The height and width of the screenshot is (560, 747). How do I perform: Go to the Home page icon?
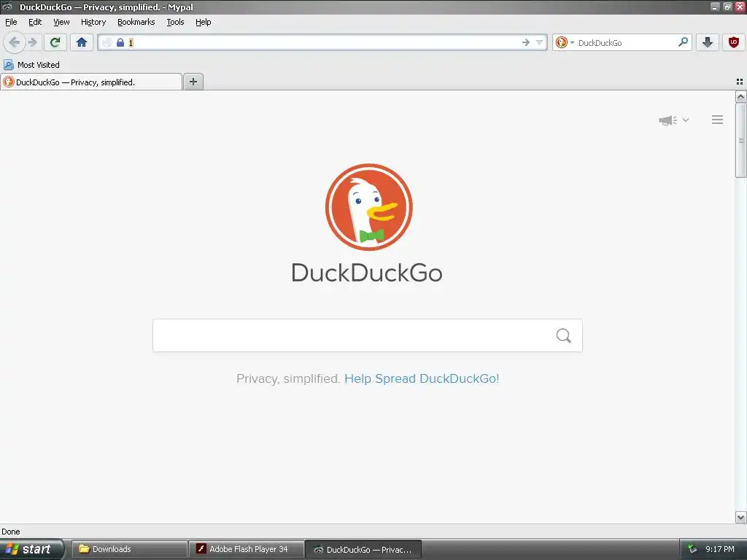pyautogui.click(x=82, y=42)
